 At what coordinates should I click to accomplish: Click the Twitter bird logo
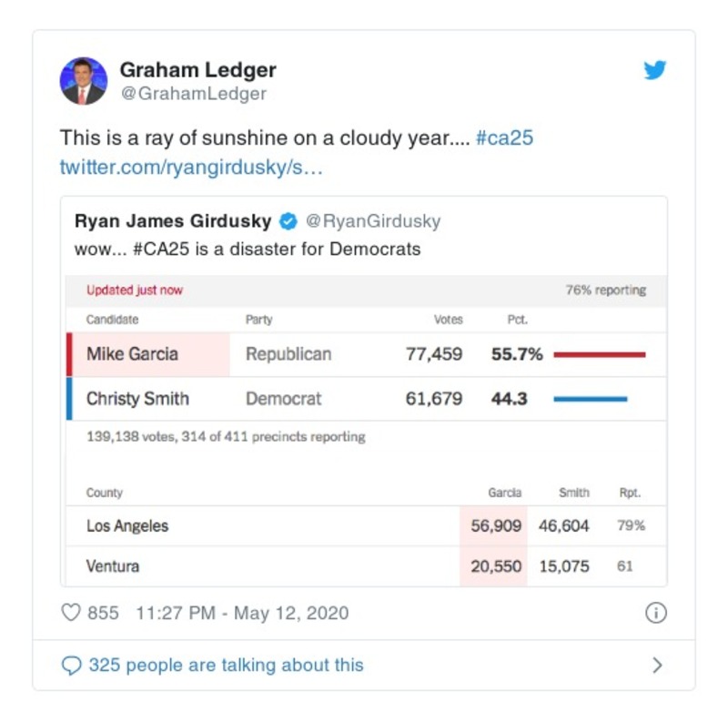(x=655, y=71)
